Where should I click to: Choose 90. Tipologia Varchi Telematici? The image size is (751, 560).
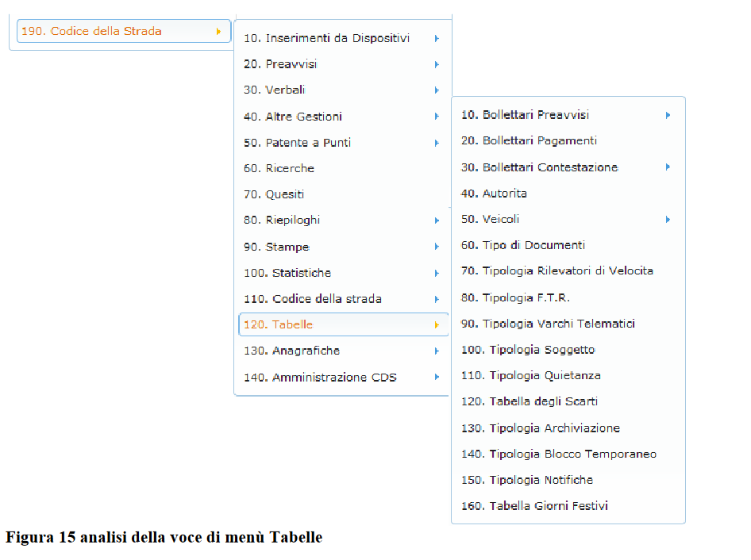click(548, 324)
